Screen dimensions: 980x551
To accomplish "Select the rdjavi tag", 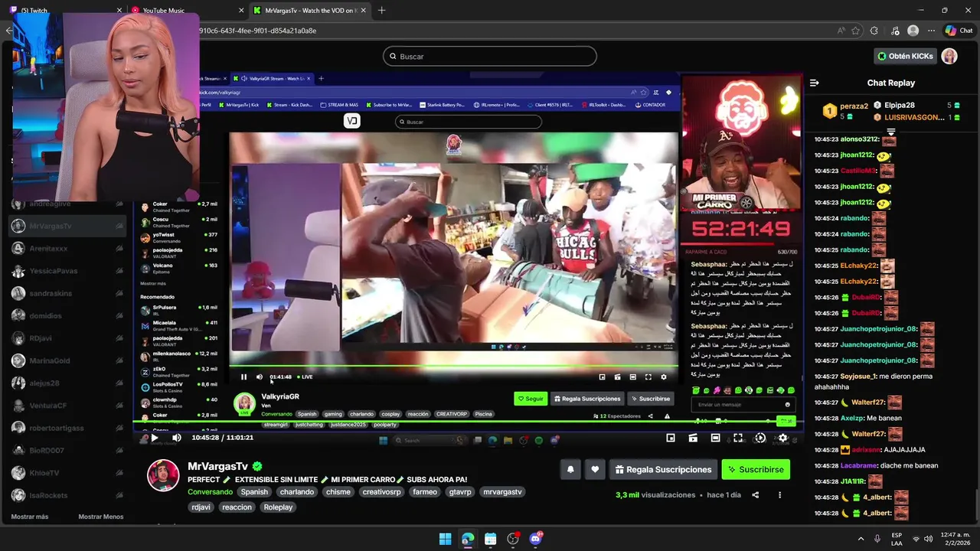I will click(201, 507).
